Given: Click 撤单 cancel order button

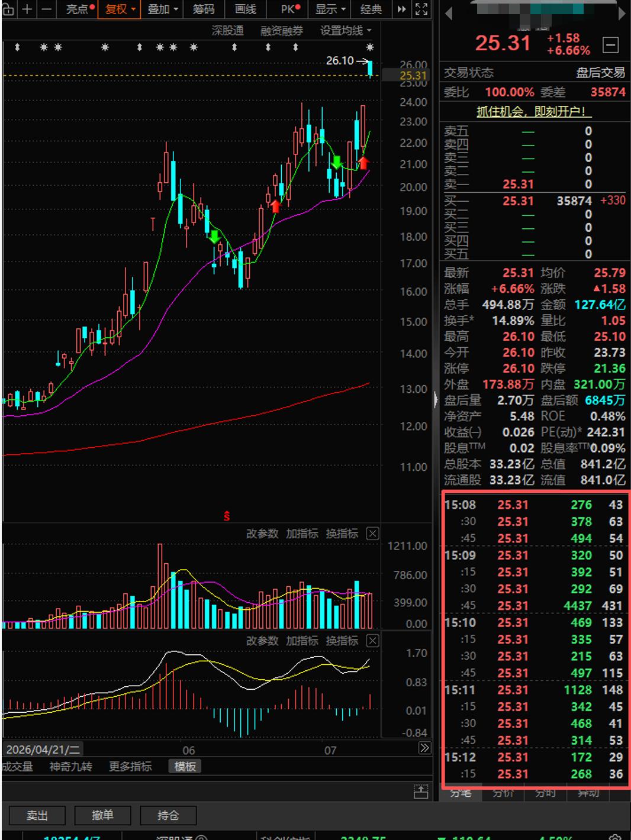Looking at the screenshot, I should (x=102, y=815).
